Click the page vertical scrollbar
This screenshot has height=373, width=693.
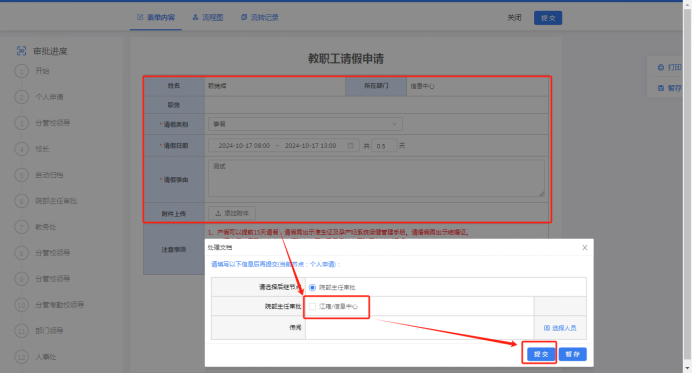(687, 186)
